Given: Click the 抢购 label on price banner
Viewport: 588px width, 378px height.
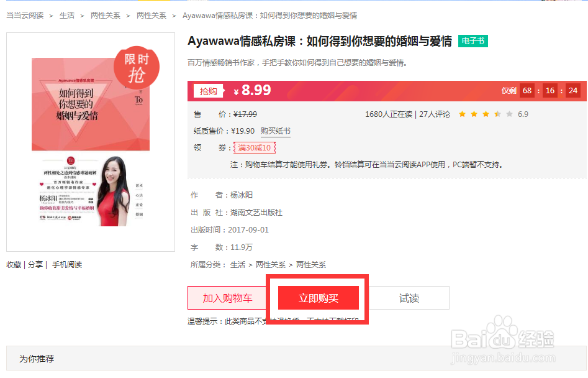Looking at the screenshot, I should [x=209, y=91].
